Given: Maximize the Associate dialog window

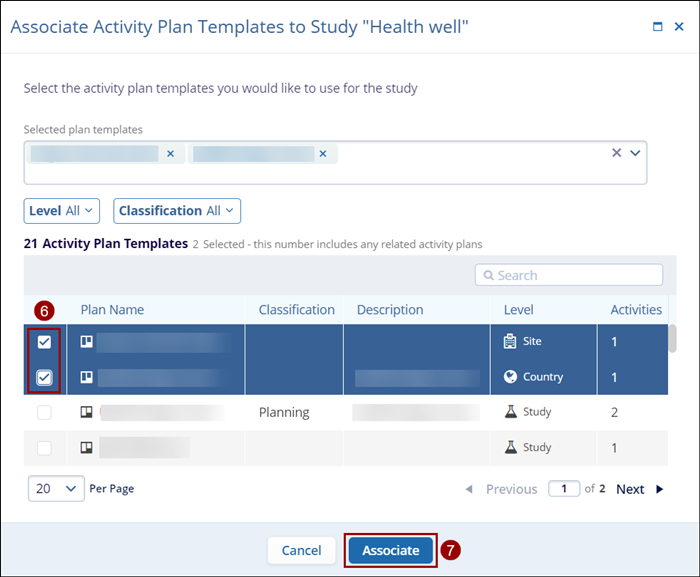Looking at the screenshot, I should (657, 27).
